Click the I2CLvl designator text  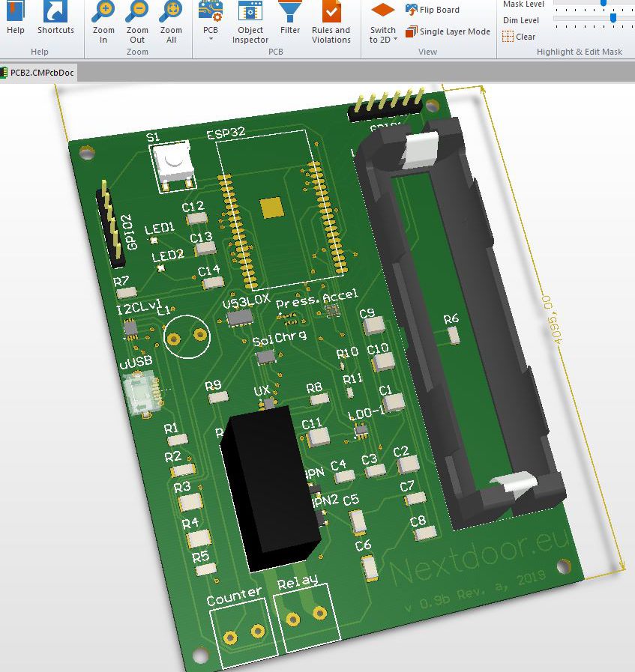pos(139,306)
